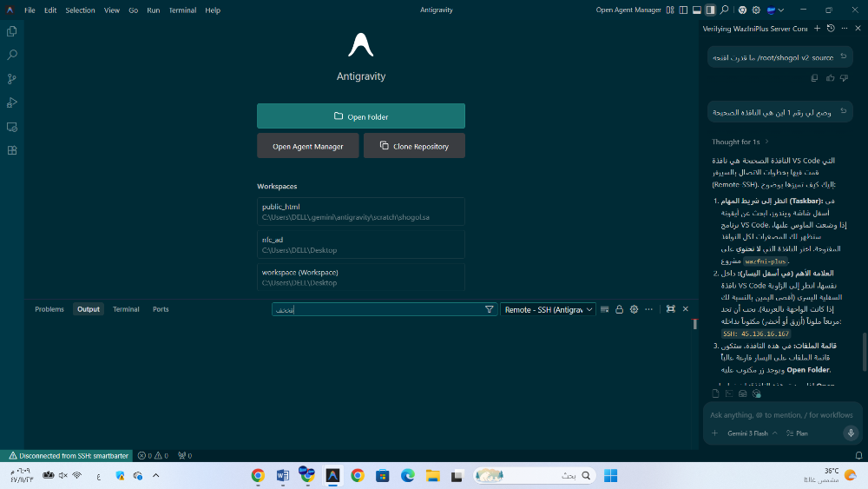Screen dimensions: 868x489
Task: Click Disconnected from SSH: smartbarter status
Action: (67, 456)
